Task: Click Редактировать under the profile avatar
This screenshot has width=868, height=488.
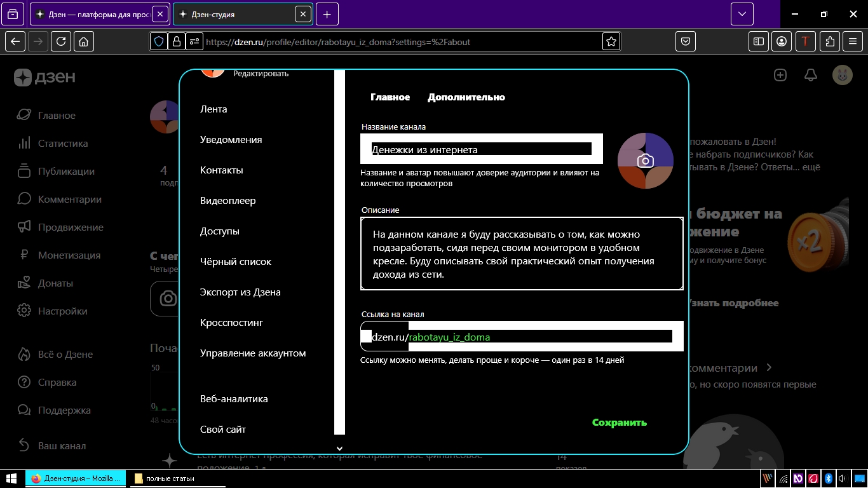Action: [261, 74]
